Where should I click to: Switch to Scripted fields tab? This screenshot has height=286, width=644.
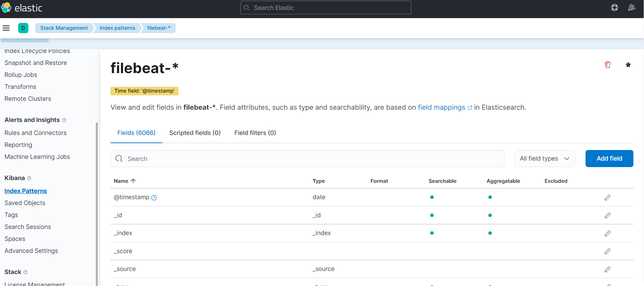195,133
